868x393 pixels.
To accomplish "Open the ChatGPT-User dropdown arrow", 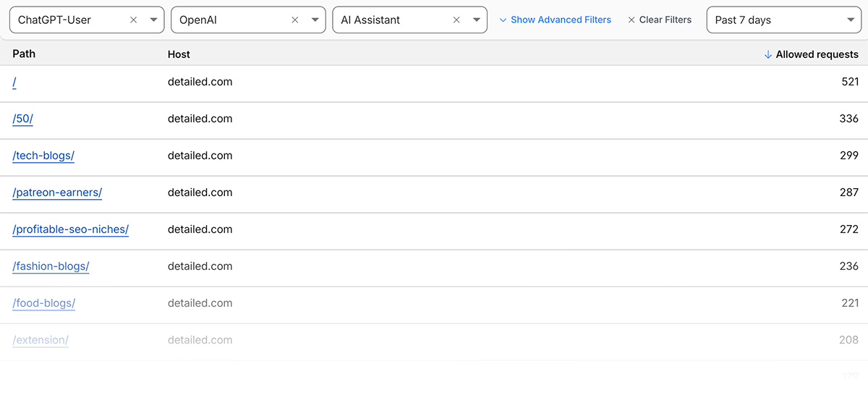I will (153, 20).
